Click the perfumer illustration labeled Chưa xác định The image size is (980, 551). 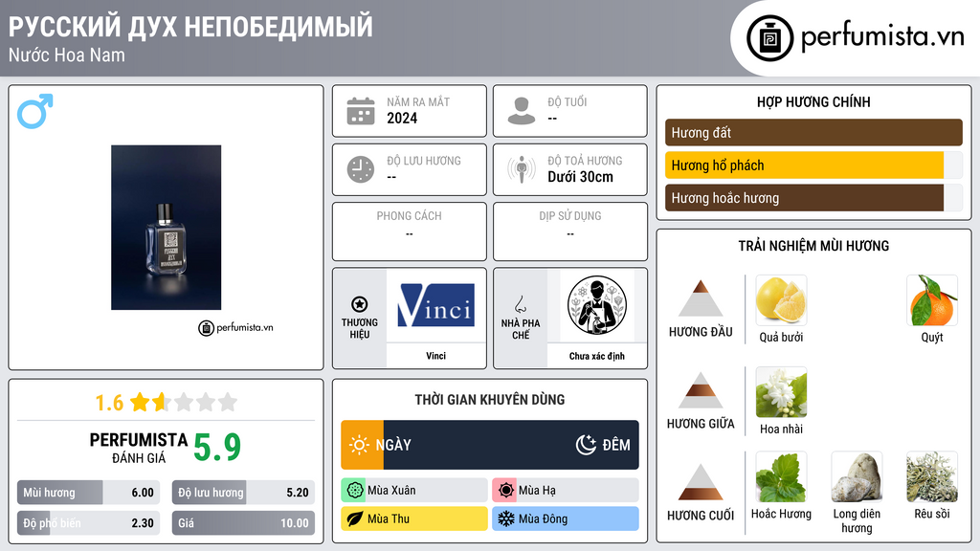click(597, 305)
